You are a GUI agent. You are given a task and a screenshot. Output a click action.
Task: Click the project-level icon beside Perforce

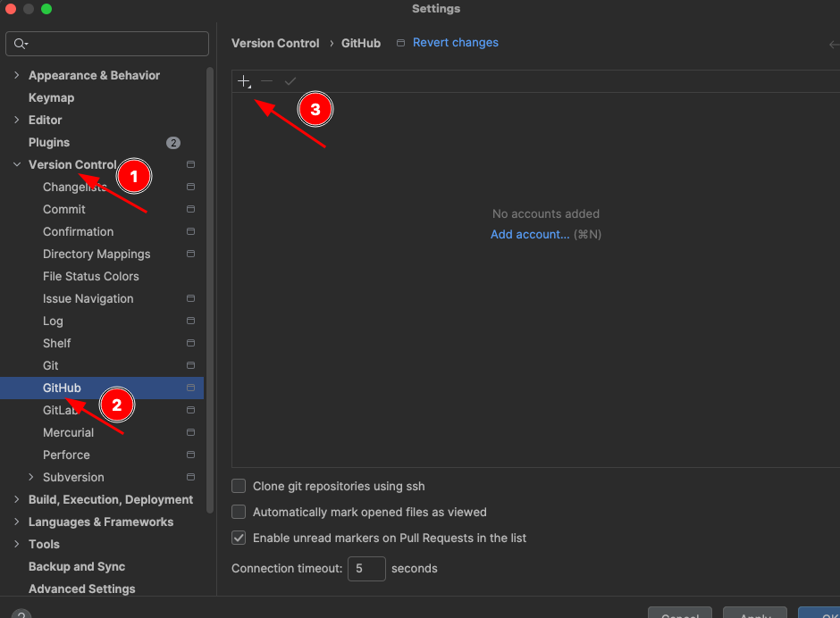[x=190, y=455]
